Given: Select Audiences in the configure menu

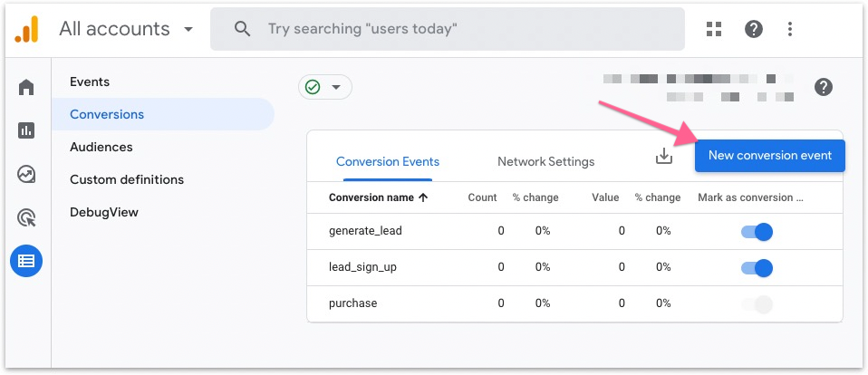Looking at the screenshot, I should (101, 147).
